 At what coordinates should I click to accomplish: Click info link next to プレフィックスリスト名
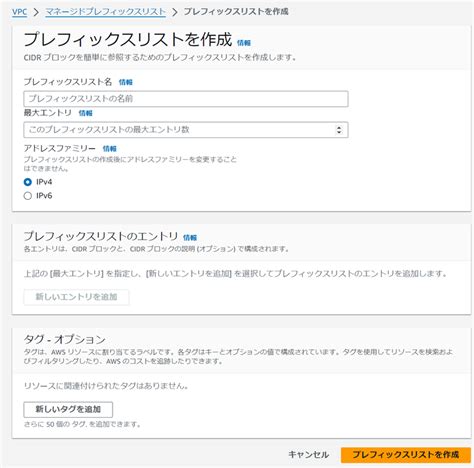coord(126,82)
